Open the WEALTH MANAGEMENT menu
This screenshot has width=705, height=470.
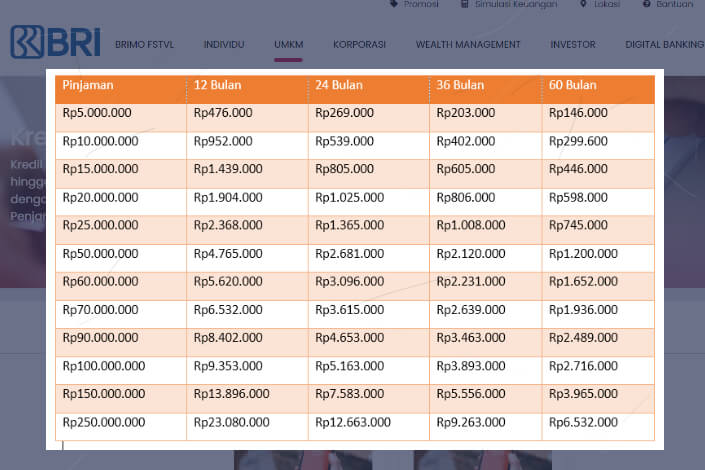(468, 45)
